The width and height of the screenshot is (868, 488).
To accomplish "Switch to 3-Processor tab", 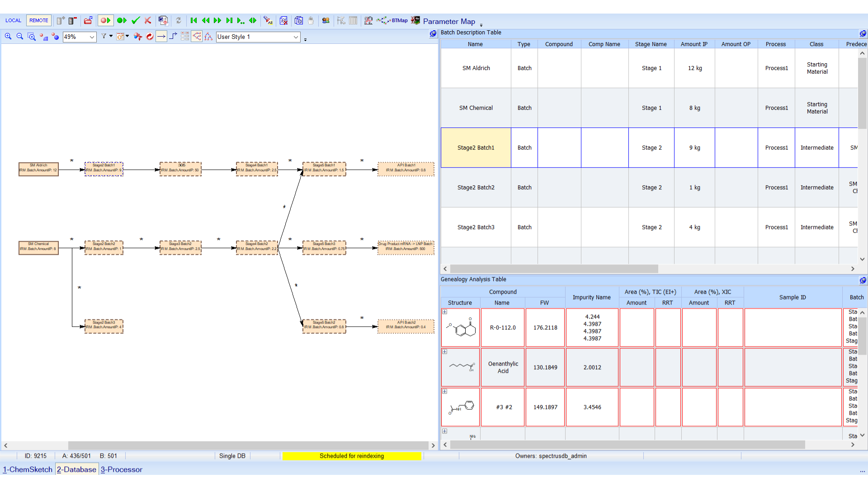I will [x=122, y=469].
